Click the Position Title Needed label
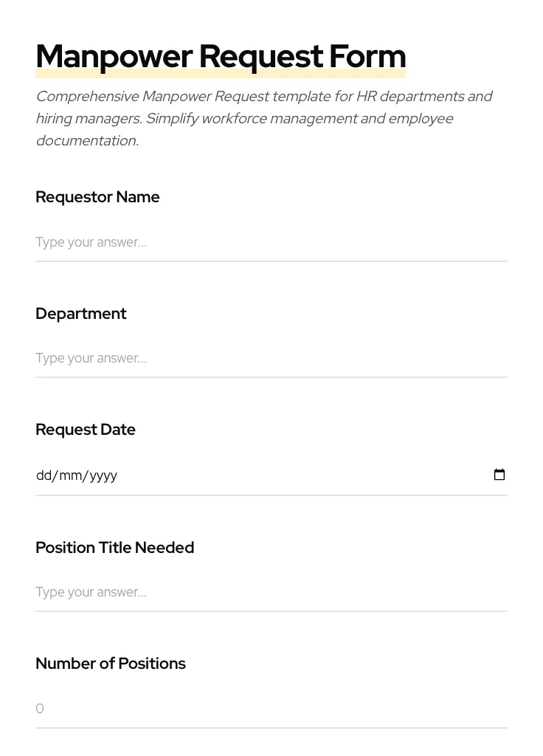543x756 pixels. pos(114,548)
